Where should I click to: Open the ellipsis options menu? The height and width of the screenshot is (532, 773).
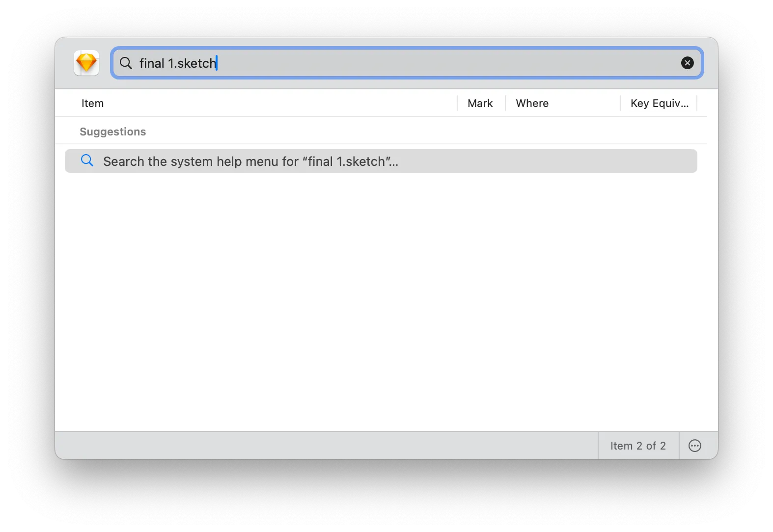pyautogui.click(x=694, y=446)
